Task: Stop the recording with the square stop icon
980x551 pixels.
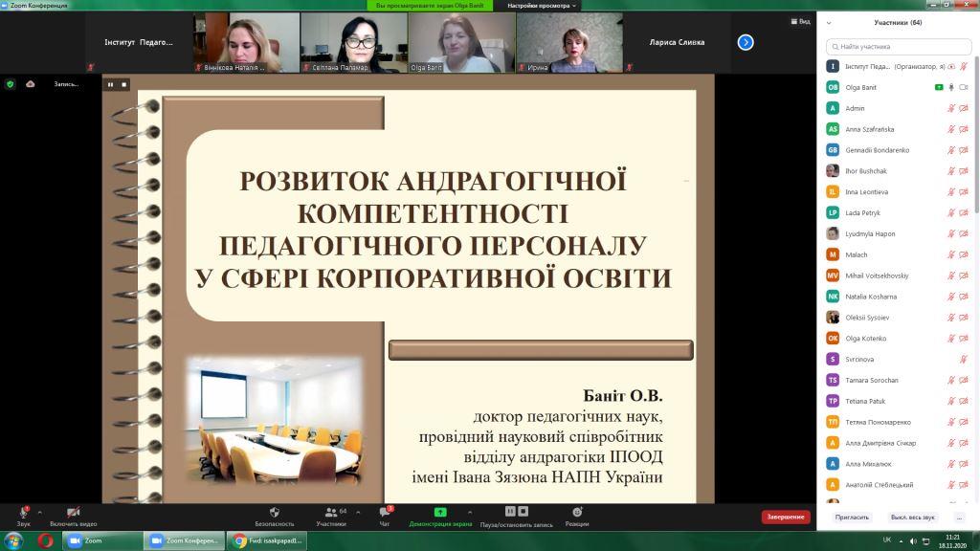Action: pos(123,84)
